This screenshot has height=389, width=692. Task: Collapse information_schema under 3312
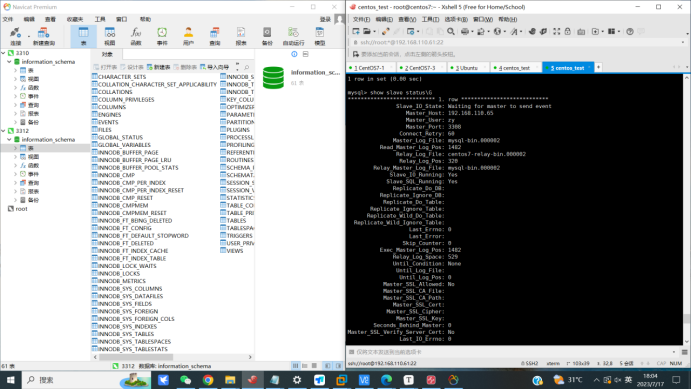9,140
